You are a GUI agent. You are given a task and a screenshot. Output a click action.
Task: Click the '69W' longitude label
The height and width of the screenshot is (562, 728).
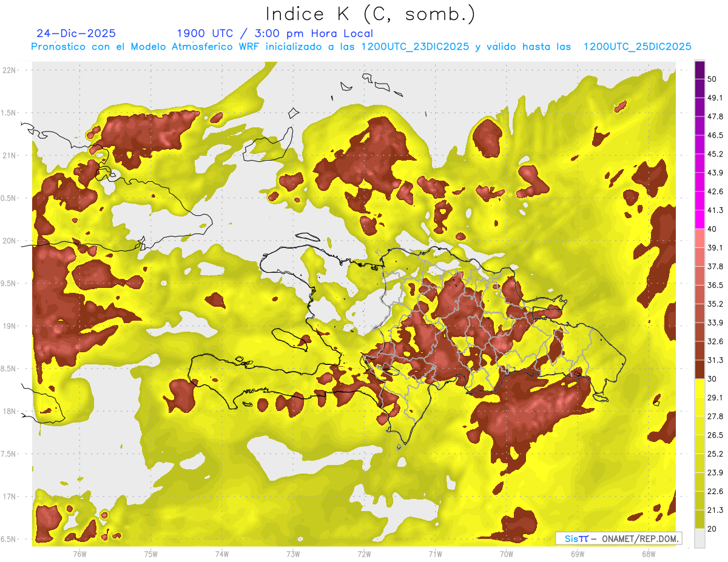tap(578, 554)
